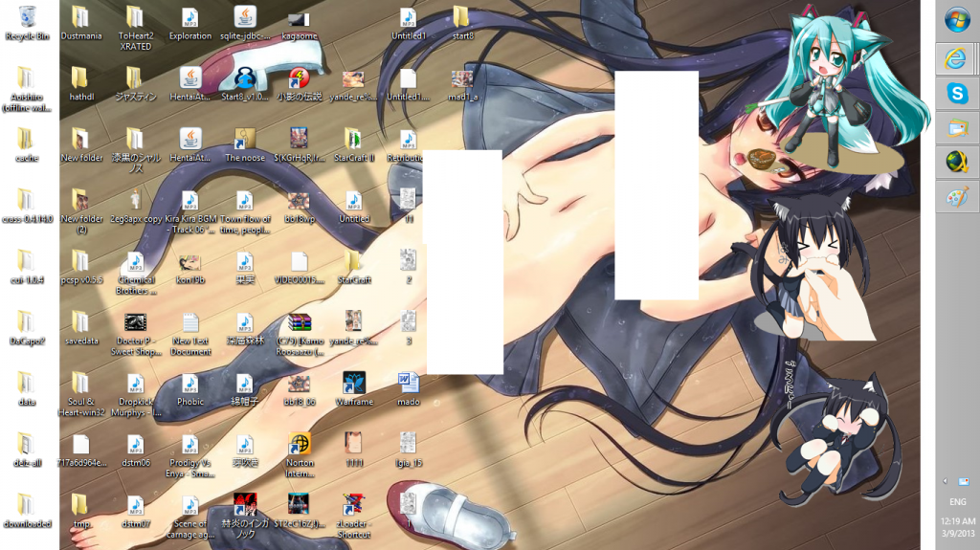Click the globe application taskbar icon
This screenshot has width=980, height=550.
pyautogui.click(x=957, y=163)
